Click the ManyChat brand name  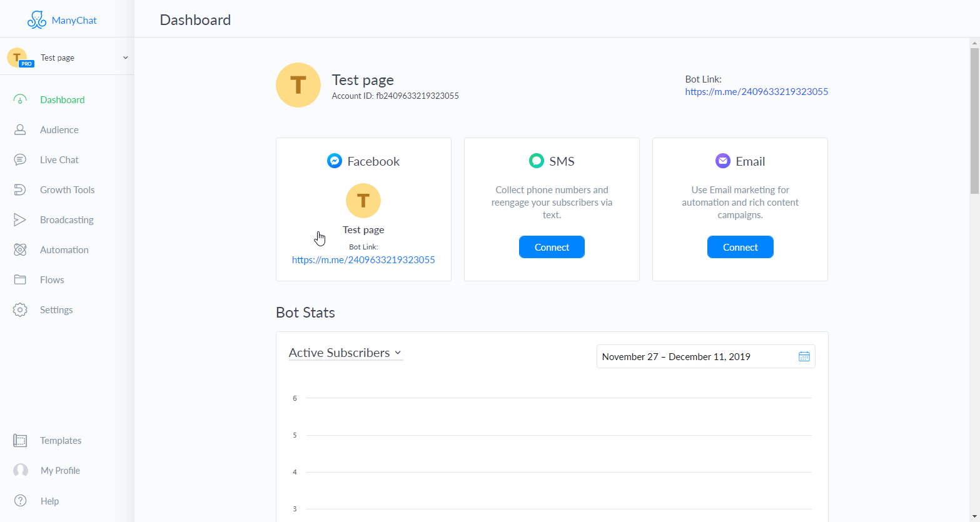[x=74, y=20]
